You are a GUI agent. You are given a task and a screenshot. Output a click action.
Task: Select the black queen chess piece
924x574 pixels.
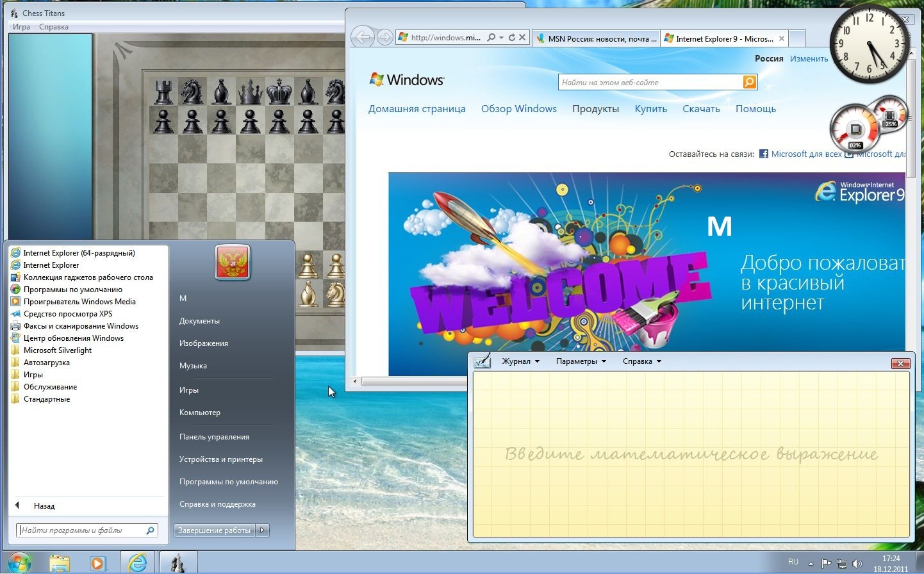[x=250, y=92]
